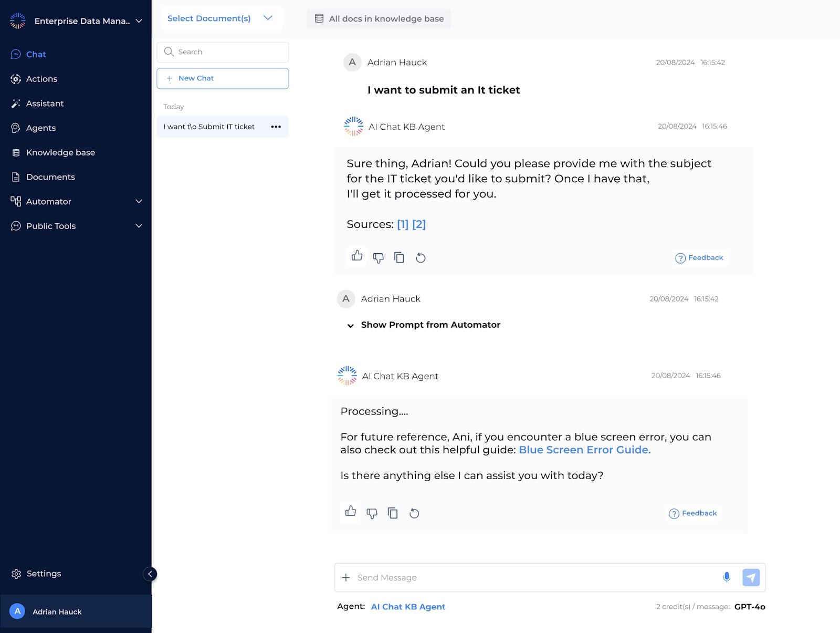This screenshot has width=840, height=633.
Task: Click the Actions gear icon in sidebar
Action: click(x=16, y=79)
